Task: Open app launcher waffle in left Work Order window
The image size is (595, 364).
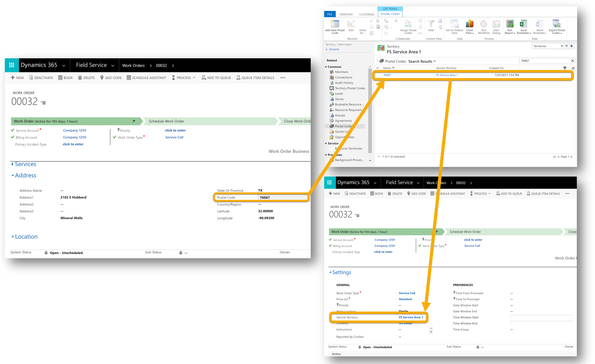Action: [12, 65]
